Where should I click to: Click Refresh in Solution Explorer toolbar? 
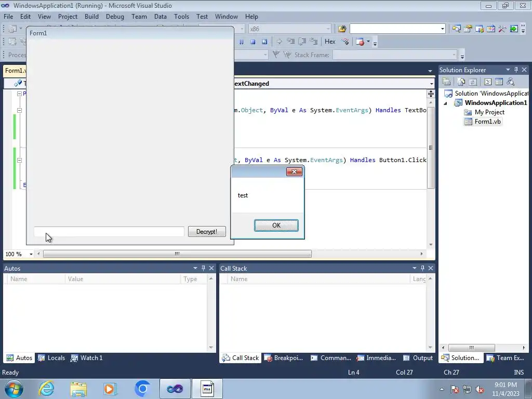click(473, 82)
